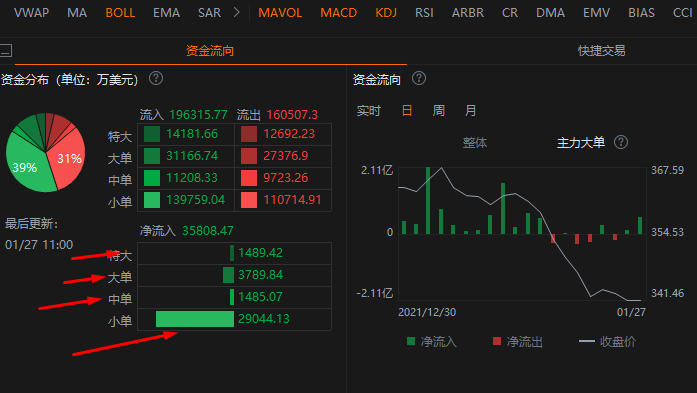The height and width of the screenshot is (393, 697).
Task: Click 小单 outflow value 110714.91
Action: click(x=292, y=200)
